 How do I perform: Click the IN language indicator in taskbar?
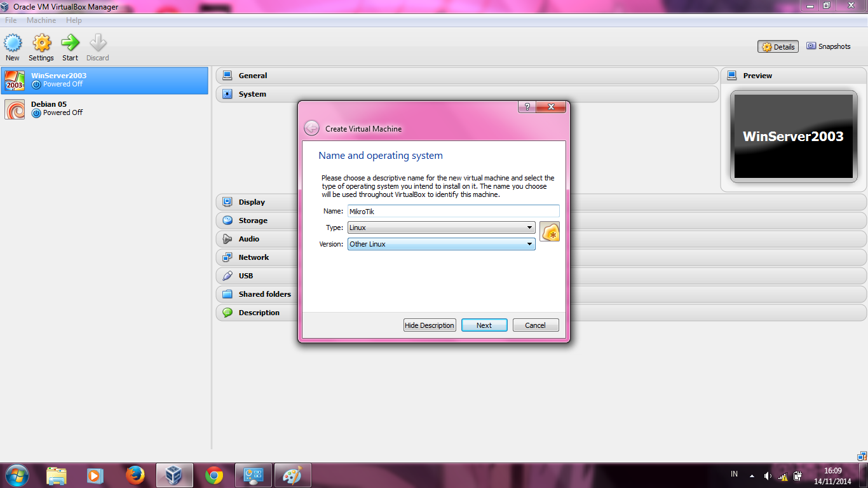tap(735, 474)
